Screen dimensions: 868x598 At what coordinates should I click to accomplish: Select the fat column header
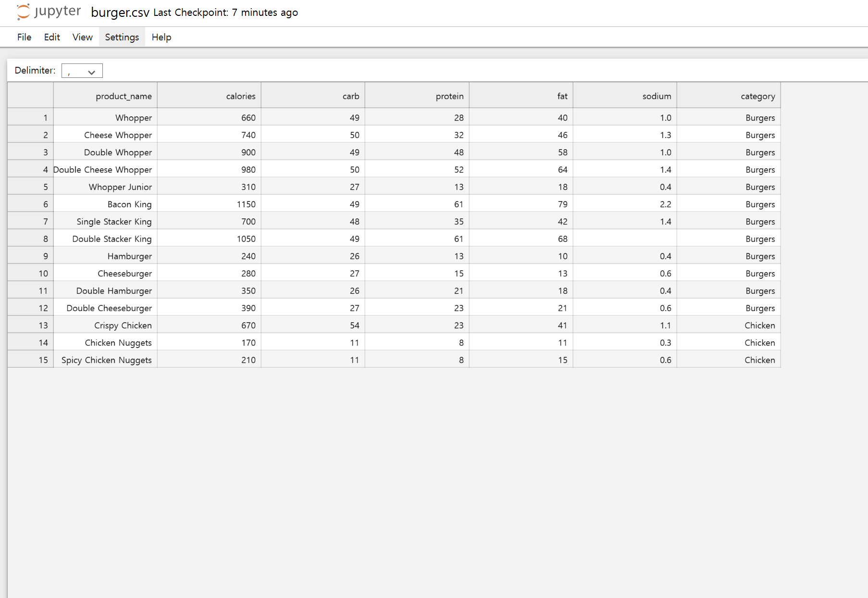pos(521,96)
